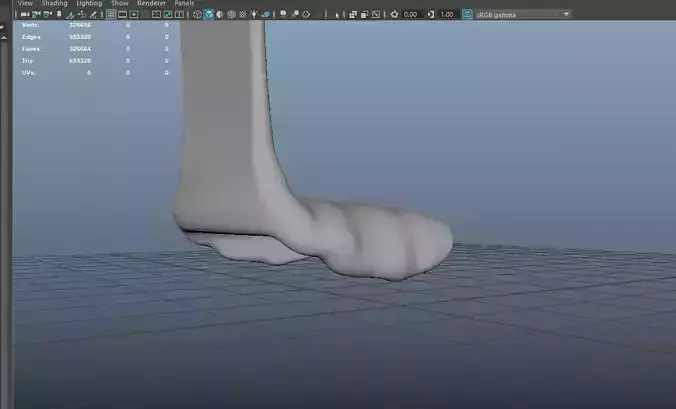Image resolution: width=676 pixels, height=409 pixels.
Task: Toggle Use All Lights bulb icon
Action: pyautogui.click(x=254, y=14)
